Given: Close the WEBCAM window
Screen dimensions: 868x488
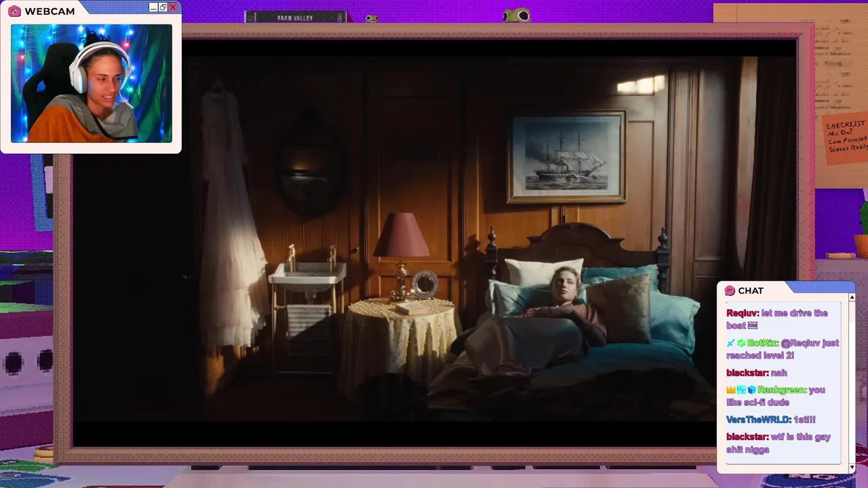Looking at the screenshot, I should [x=173, y=7].
